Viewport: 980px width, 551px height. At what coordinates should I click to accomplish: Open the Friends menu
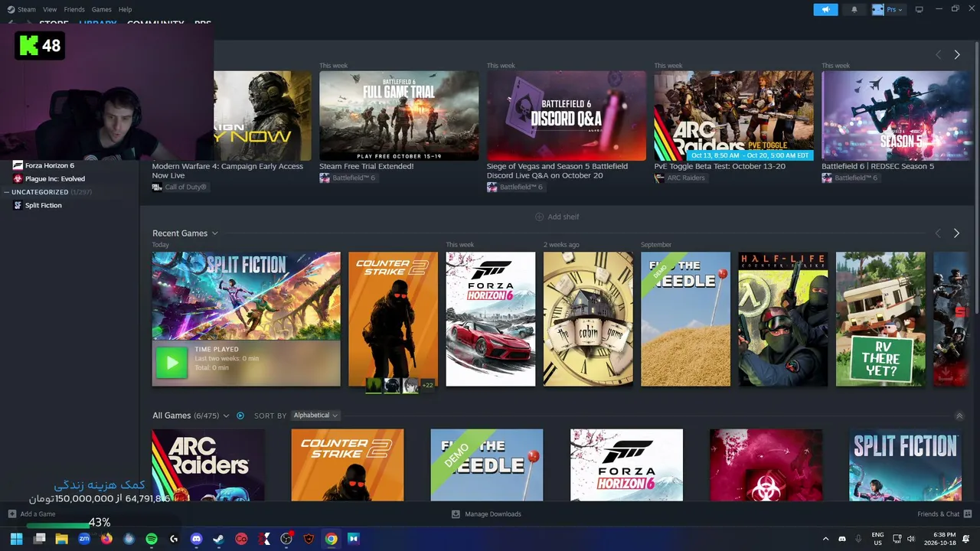tap(74, 9)
